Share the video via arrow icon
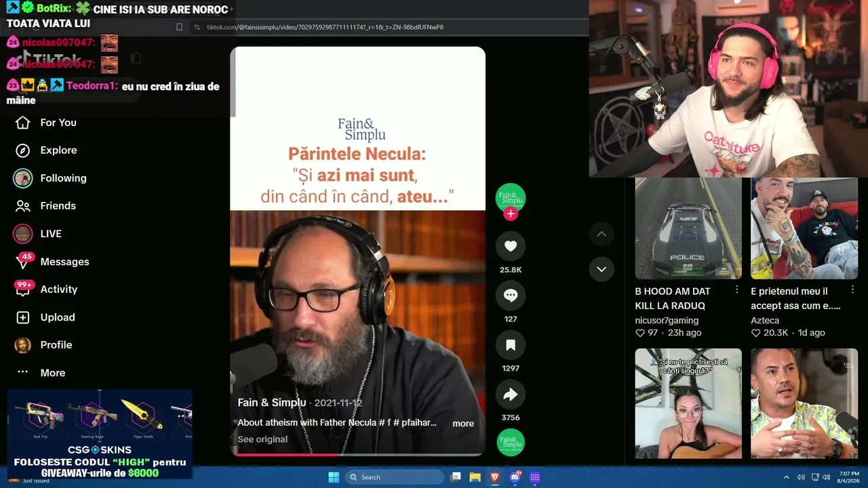The height and width of the screenshot is (488, 868). pos(511,394)
